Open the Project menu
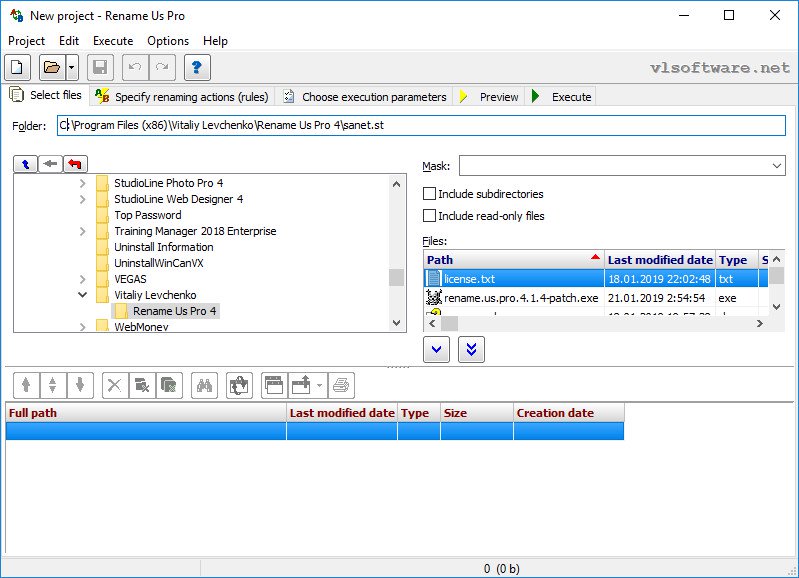Viewport: 799px width, 578px height. [x=26, y=41]
